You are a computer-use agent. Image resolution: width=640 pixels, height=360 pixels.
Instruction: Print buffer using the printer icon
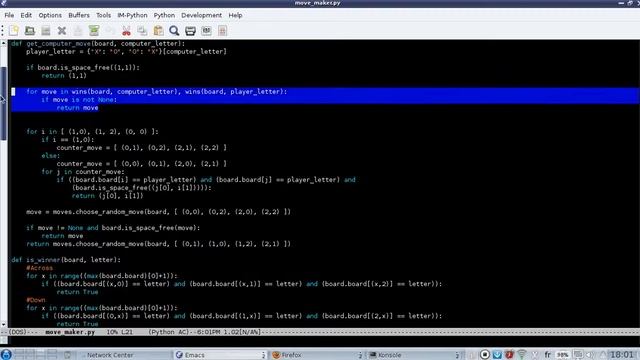pos(190,31)
